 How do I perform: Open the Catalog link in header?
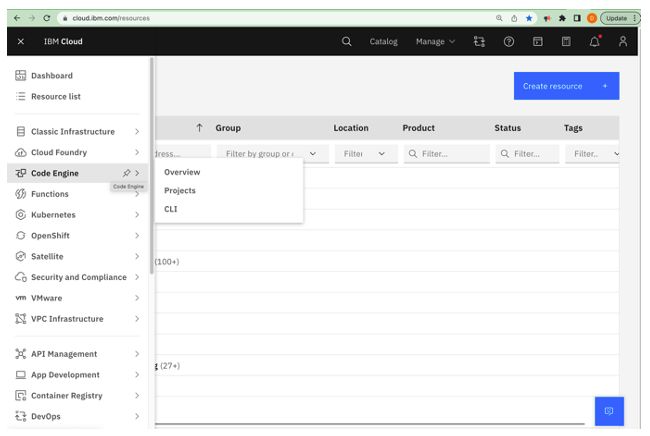[383, 41]
